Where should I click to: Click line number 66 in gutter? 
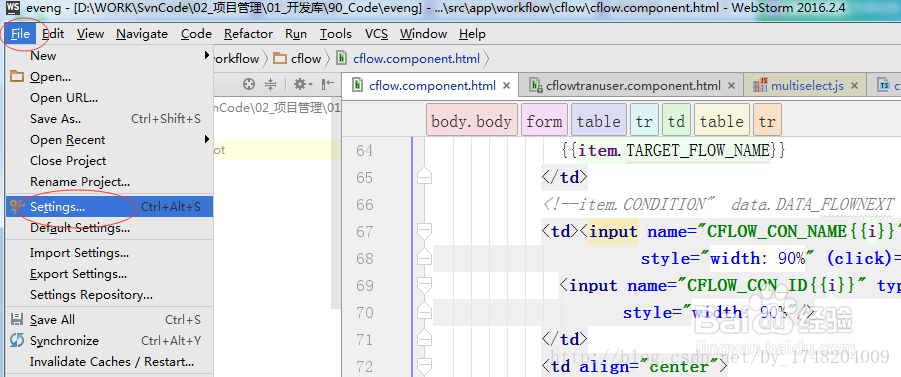[x=364, y=205]
